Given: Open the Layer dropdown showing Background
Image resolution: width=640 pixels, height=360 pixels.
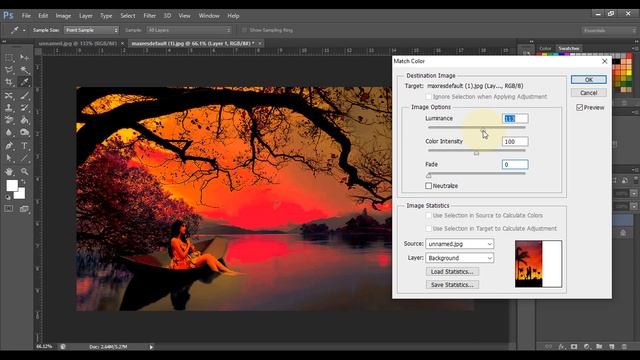Looking at the screenshot, I should coord(460,258).
